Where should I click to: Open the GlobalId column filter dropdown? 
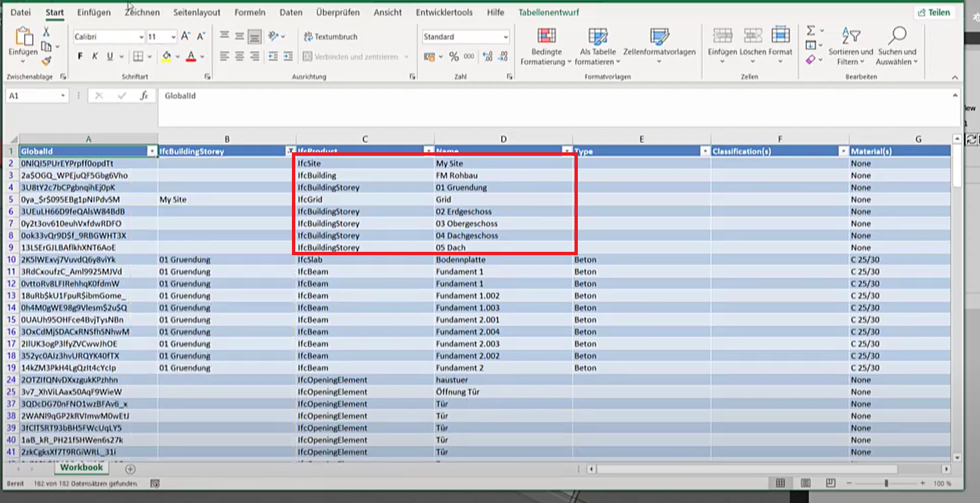tap(152, 152)
